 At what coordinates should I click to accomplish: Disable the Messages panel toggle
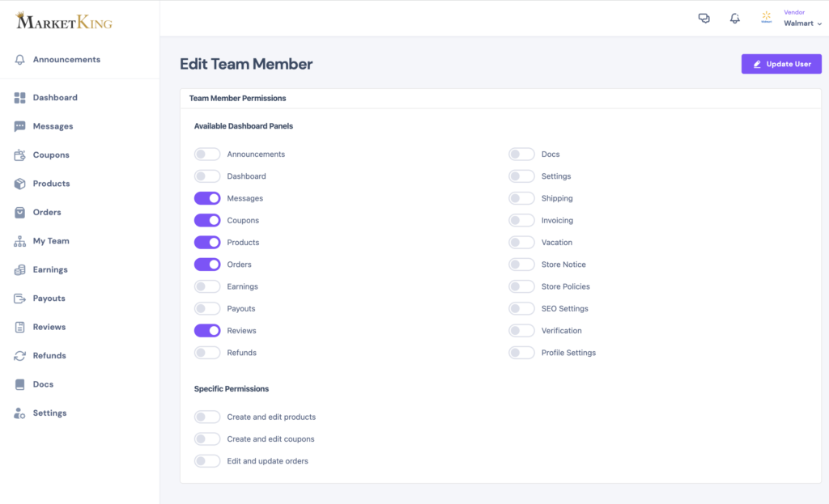[x=207, y=198]
